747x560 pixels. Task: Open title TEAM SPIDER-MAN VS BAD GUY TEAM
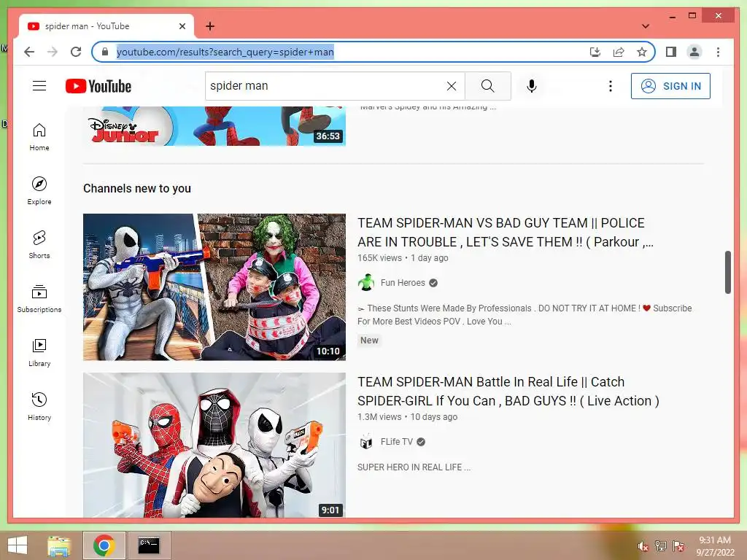[506, 233]
